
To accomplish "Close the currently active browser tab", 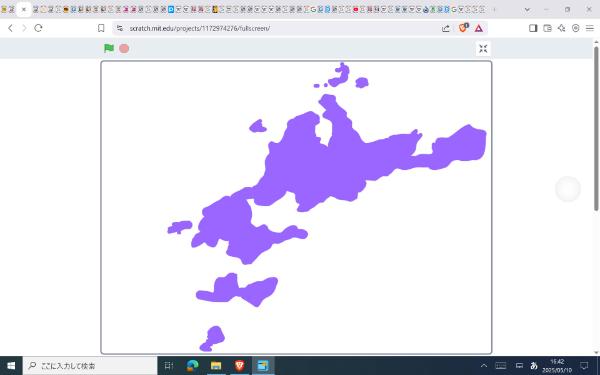I will pyautogui.click(x=23, y=10).
